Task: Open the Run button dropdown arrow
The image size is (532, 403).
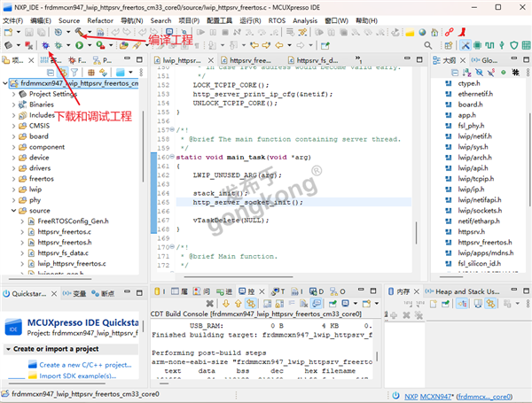Action: tap(90, 45)
